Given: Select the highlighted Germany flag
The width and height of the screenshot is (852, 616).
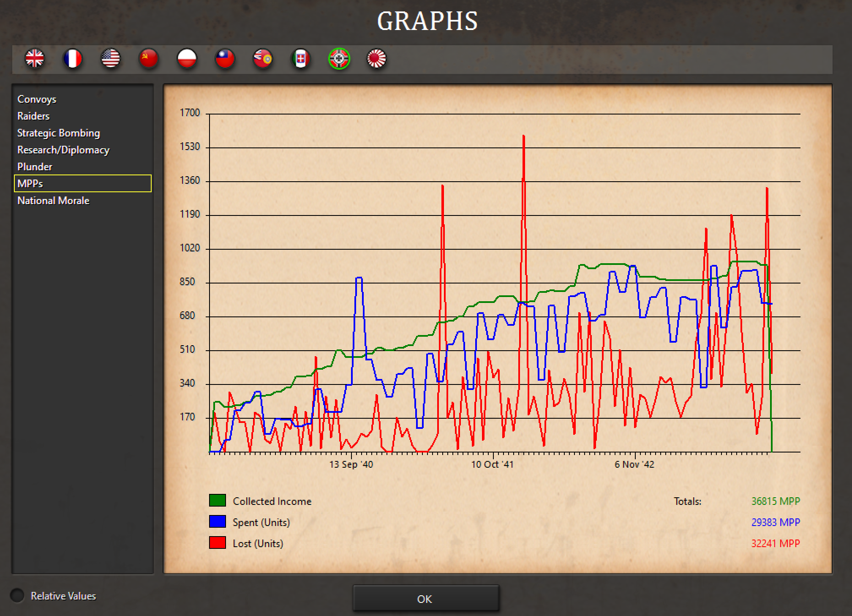Looking at the screenshot, I should tap(339, 59).
